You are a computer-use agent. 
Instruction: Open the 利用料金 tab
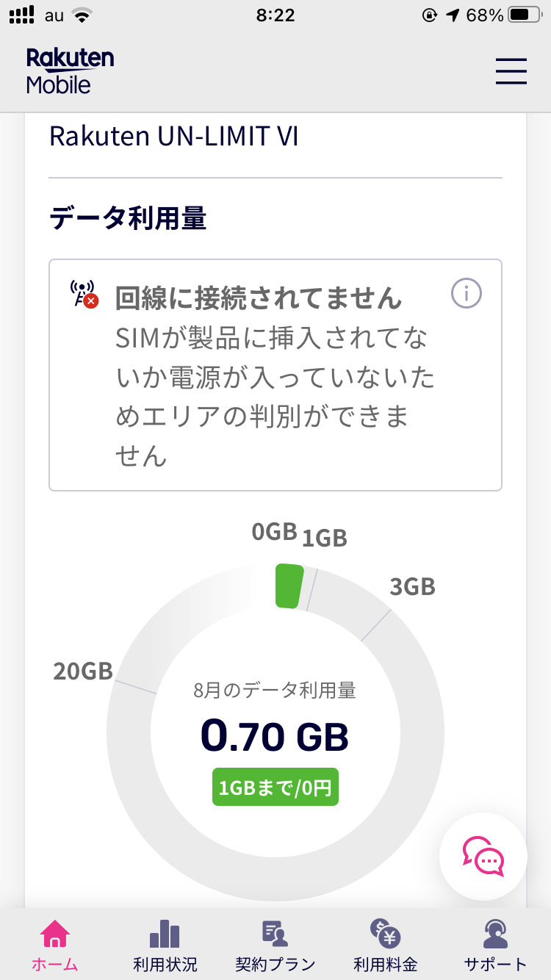pyautogui.click(x=385, y=964)
